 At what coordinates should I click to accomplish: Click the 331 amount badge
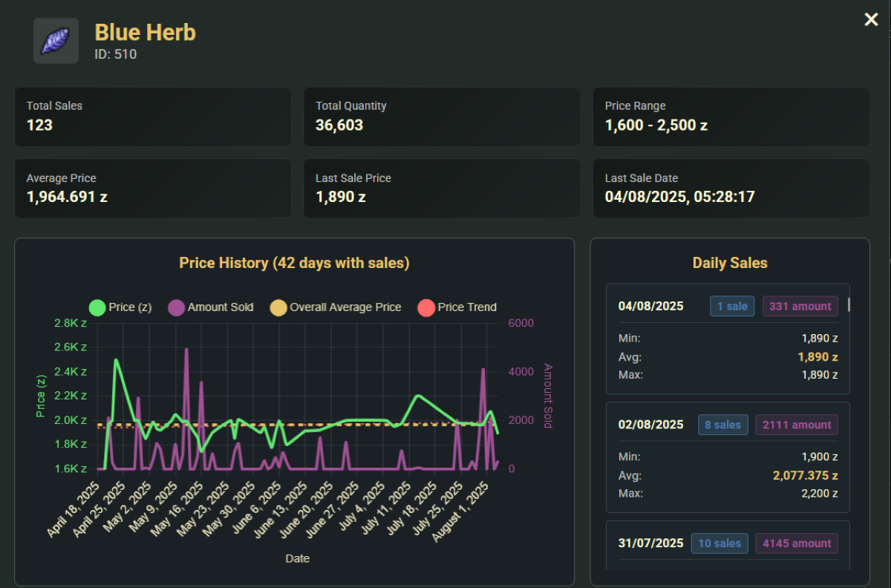800,306
